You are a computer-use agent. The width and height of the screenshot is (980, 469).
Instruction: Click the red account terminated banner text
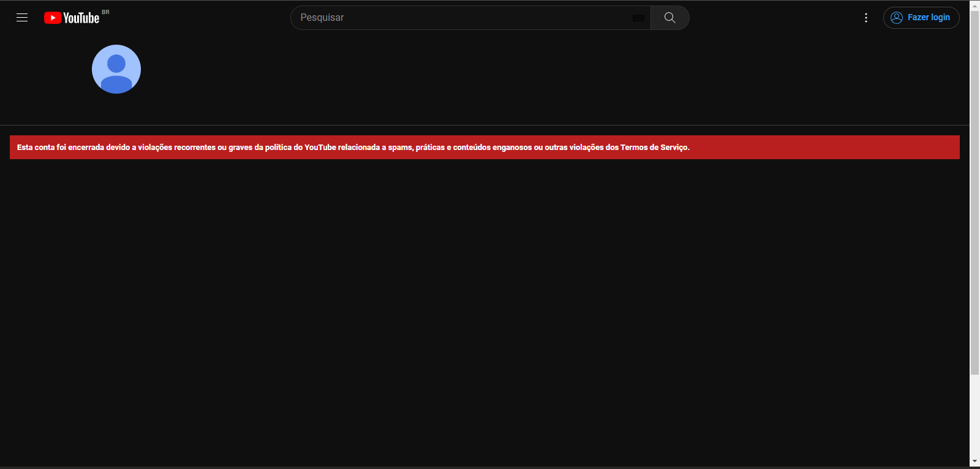pos(353,148)
